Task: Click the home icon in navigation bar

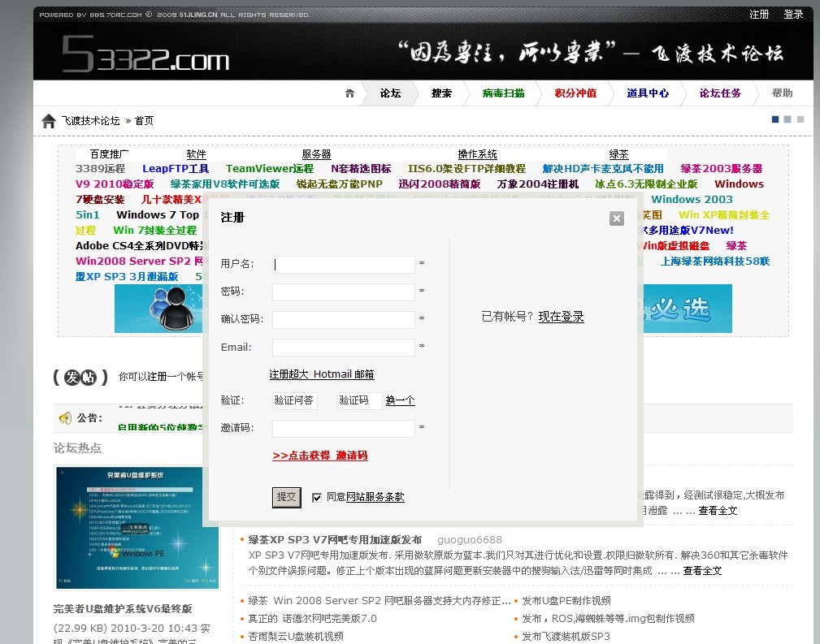Action: pos(349,93)
